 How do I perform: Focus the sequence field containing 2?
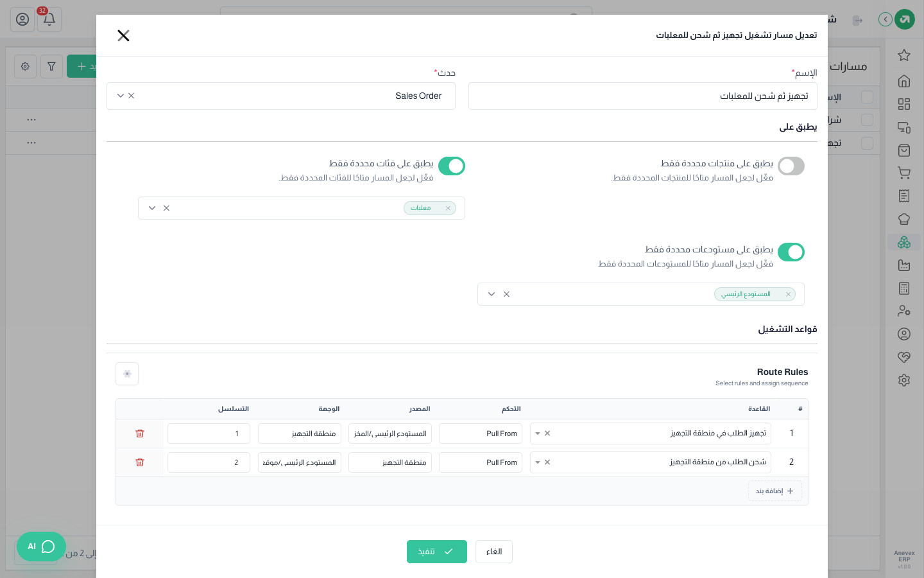click(x=209, y=462)
